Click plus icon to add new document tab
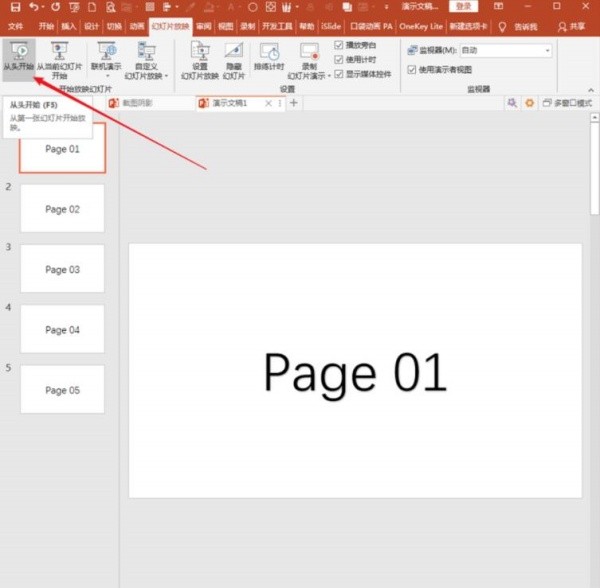The image size is (600, 588). 293,103
